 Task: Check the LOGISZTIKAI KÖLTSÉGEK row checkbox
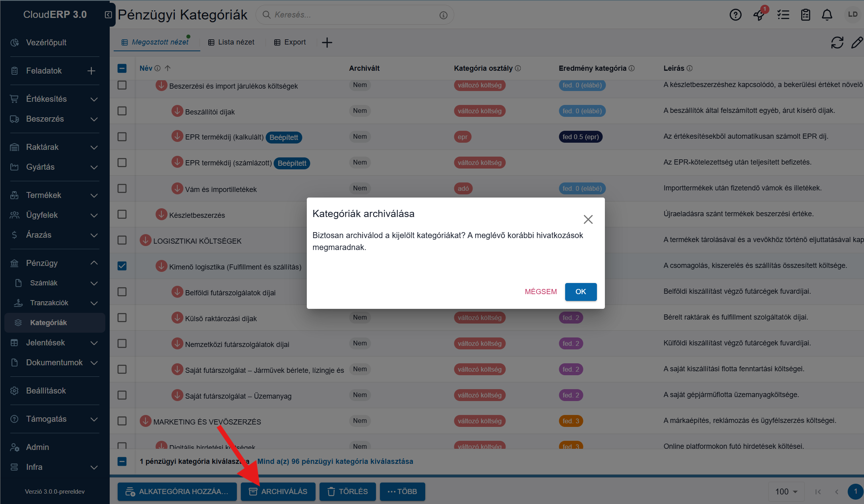122,240
